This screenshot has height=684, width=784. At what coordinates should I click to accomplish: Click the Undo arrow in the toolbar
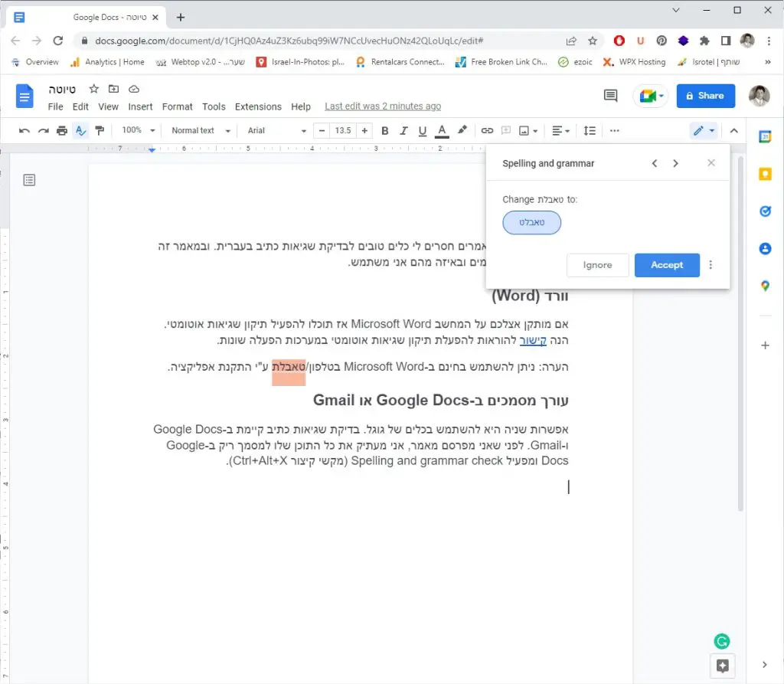tap(24, 130)
